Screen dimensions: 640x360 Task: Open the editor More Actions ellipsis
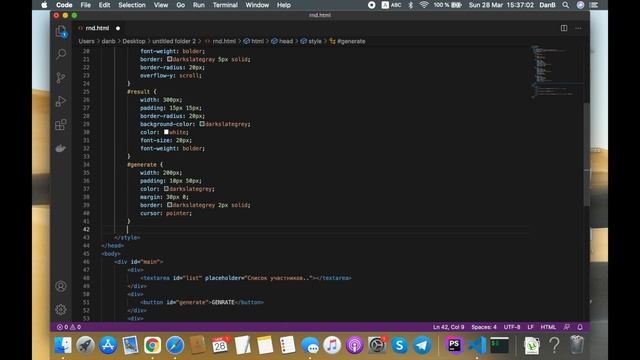point(578,28)
